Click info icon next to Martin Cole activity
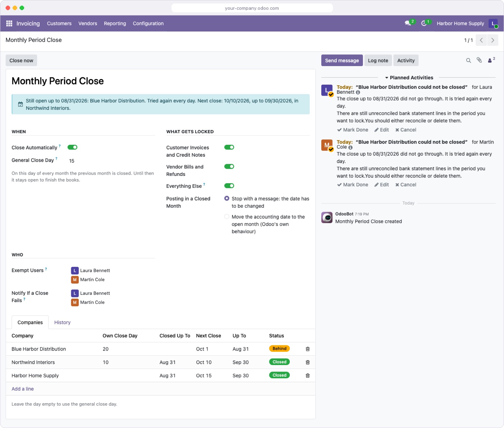 351,147
